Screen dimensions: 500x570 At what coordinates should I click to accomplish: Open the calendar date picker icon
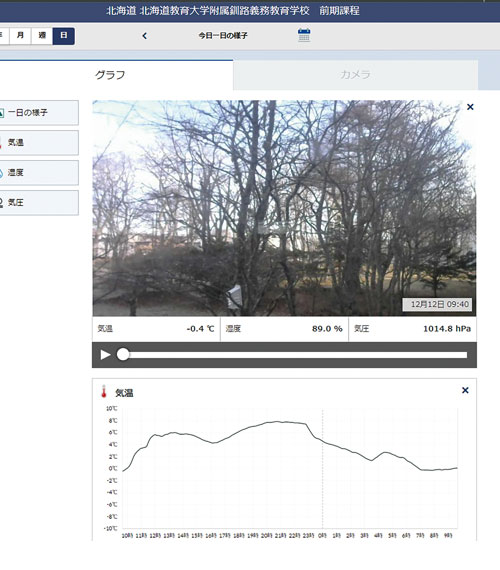[x=304, y=35]
